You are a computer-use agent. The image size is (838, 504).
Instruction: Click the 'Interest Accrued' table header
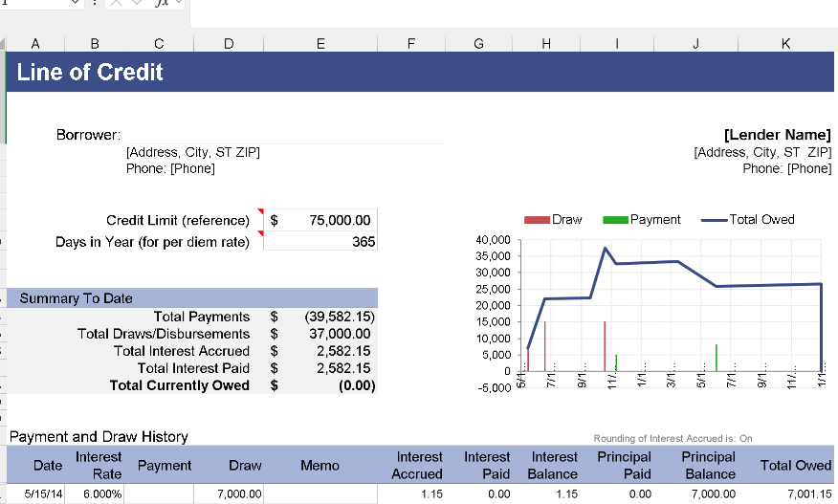tap(417, 466)
